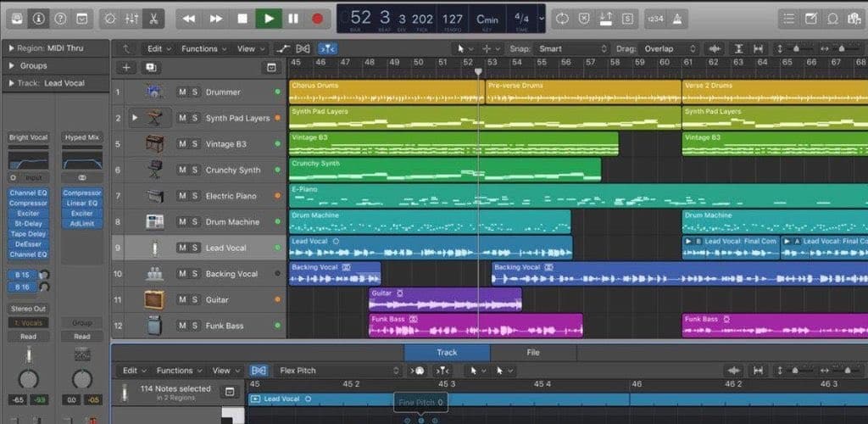Open the List Editors icon
Viewport: 868px width, 424px height.
coord(789,18)
